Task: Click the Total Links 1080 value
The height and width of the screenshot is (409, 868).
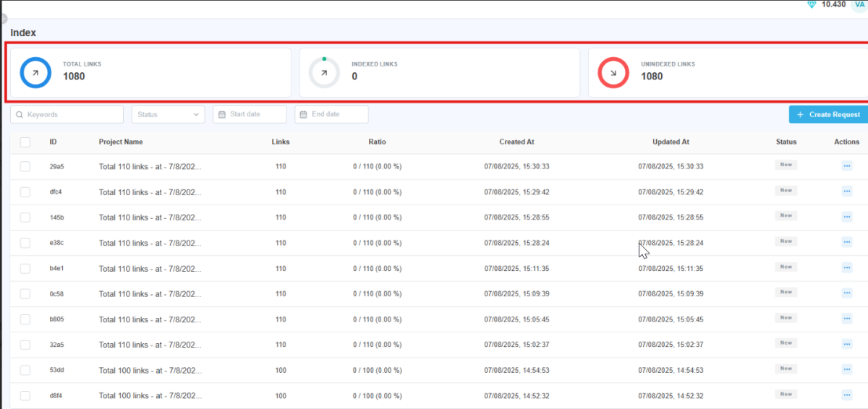Action: [74, 76]
